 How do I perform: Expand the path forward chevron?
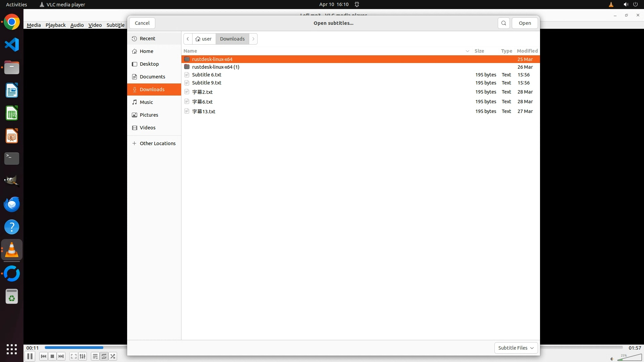click(x=254, y=39)
